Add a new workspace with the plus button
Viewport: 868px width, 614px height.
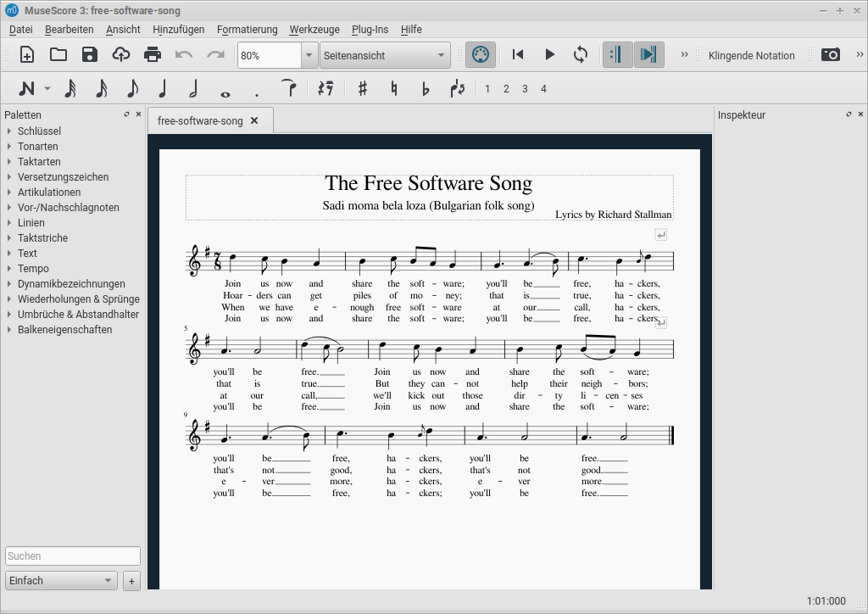[x=131, y=581]
